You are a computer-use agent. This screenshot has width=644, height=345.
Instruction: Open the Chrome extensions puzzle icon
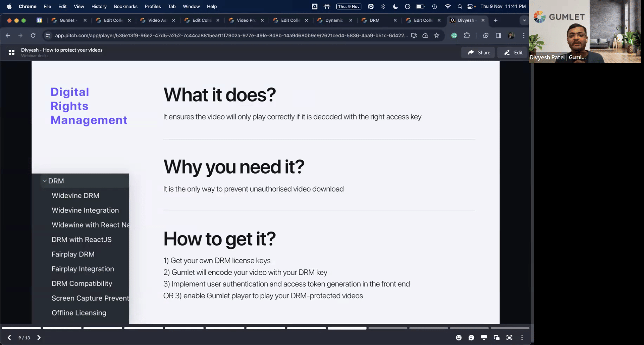click(x=467, y=35)
